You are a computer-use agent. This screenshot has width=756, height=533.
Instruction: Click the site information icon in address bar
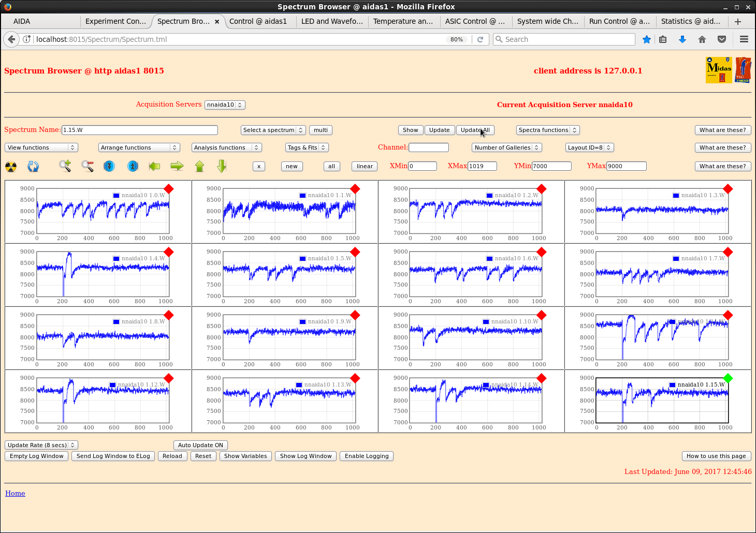(x=27, y=39)
